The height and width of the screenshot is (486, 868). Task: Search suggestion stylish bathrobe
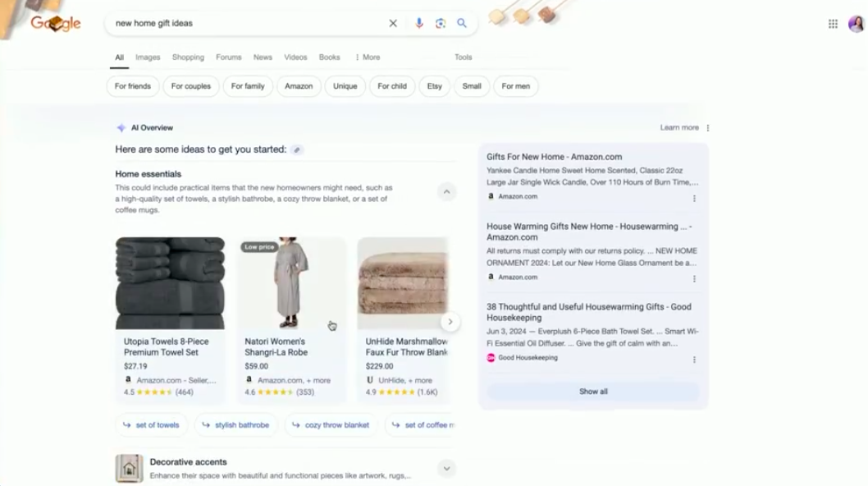tap(235, 425)
